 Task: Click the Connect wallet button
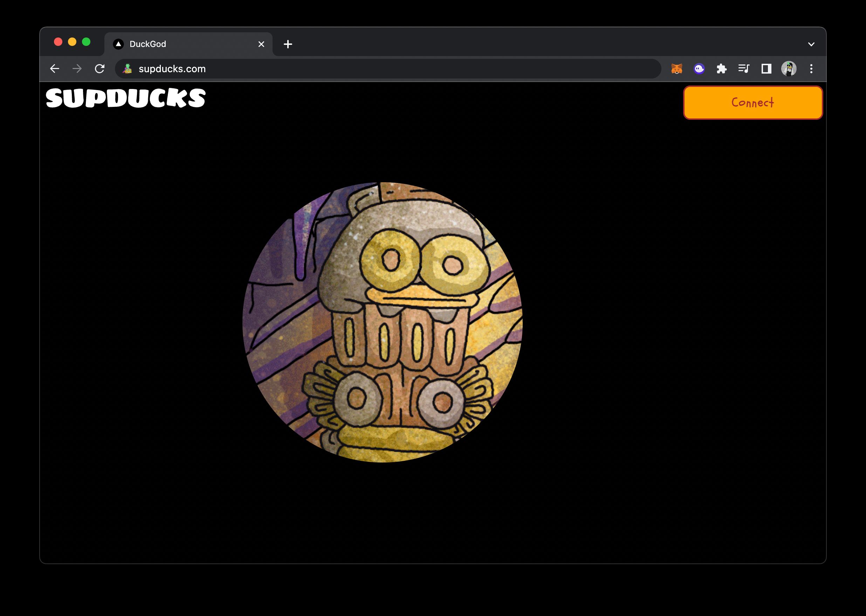[753, 102]
